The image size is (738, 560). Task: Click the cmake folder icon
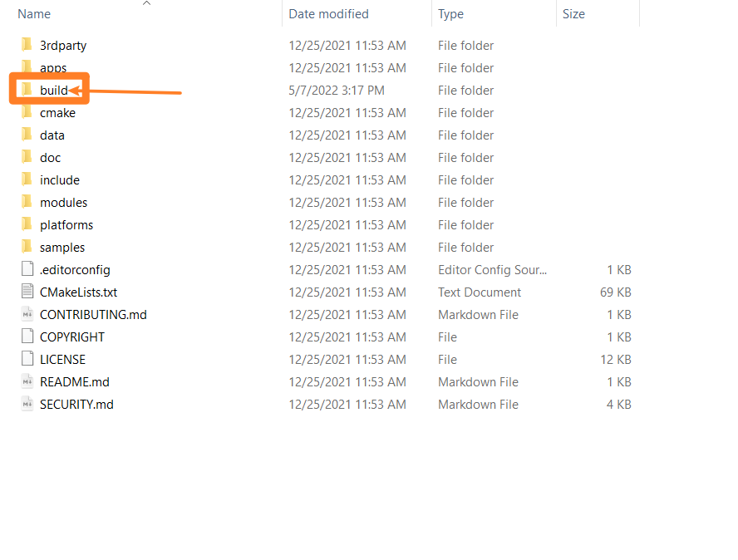(27, 112)
